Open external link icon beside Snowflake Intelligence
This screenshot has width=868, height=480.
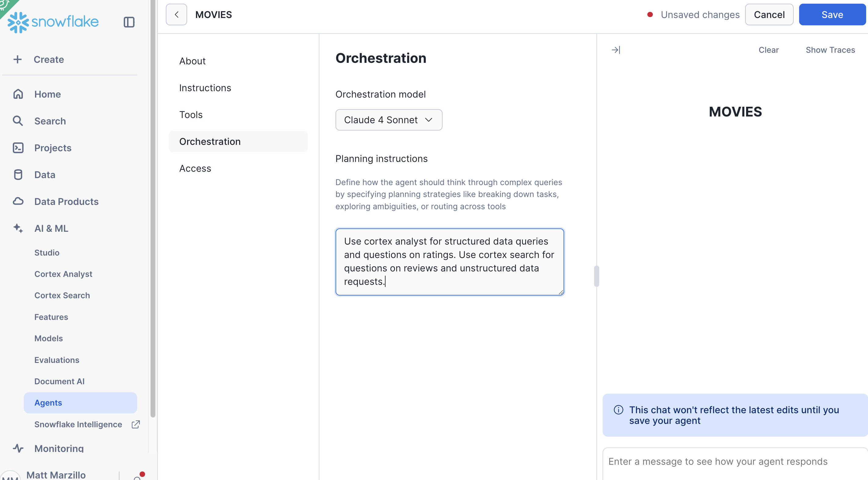pos(135,424)
